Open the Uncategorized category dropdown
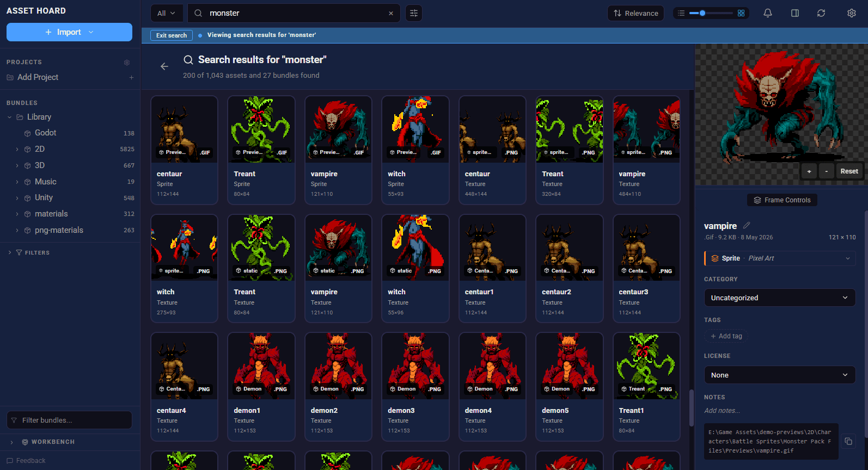 coord(780,298)
